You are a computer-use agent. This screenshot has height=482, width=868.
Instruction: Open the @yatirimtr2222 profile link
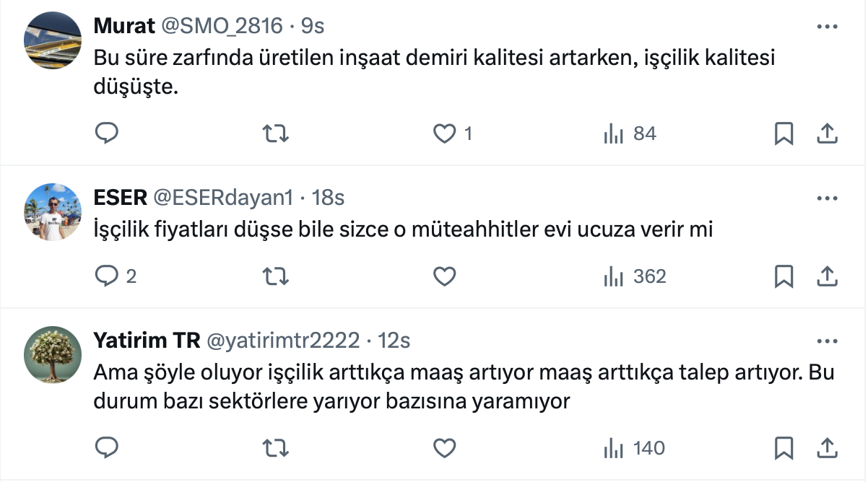pyautogui.click(x=283, y=340)
